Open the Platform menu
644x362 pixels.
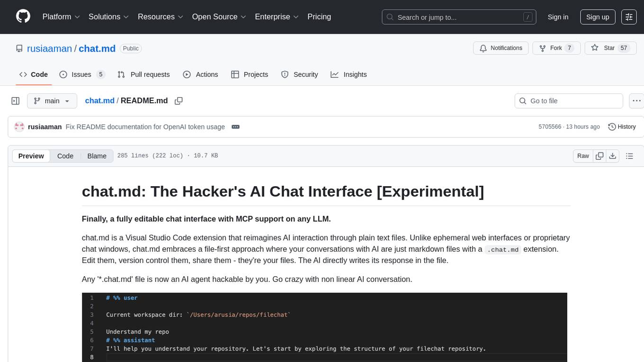(x=61, y=17)
